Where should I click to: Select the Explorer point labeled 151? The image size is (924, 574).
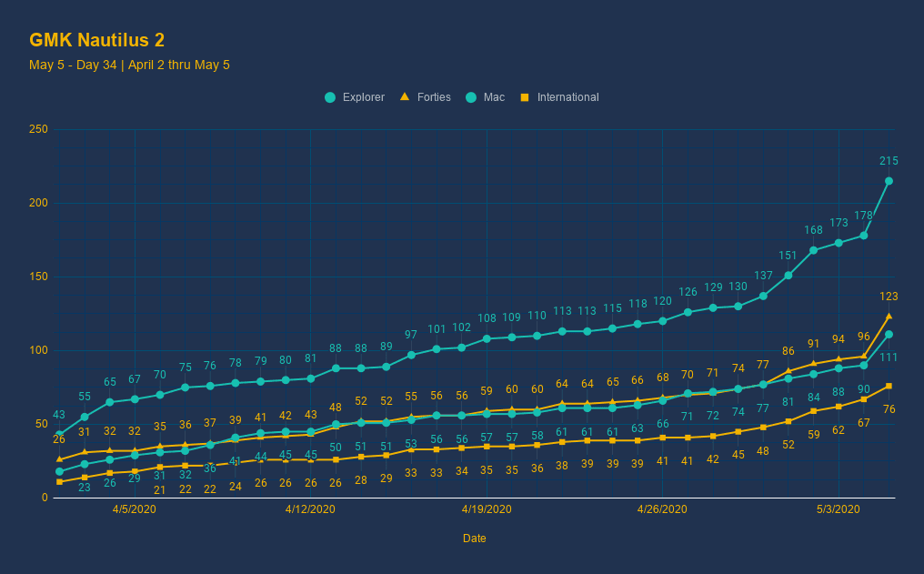pyautogui.click(x=788, y=276)
